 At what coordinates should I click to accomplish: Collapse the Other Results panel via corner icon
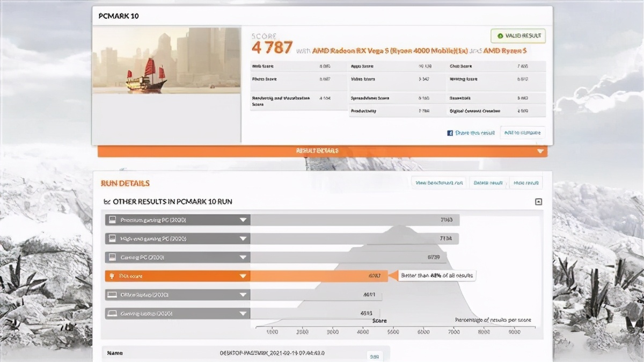(x=538, y=202)
